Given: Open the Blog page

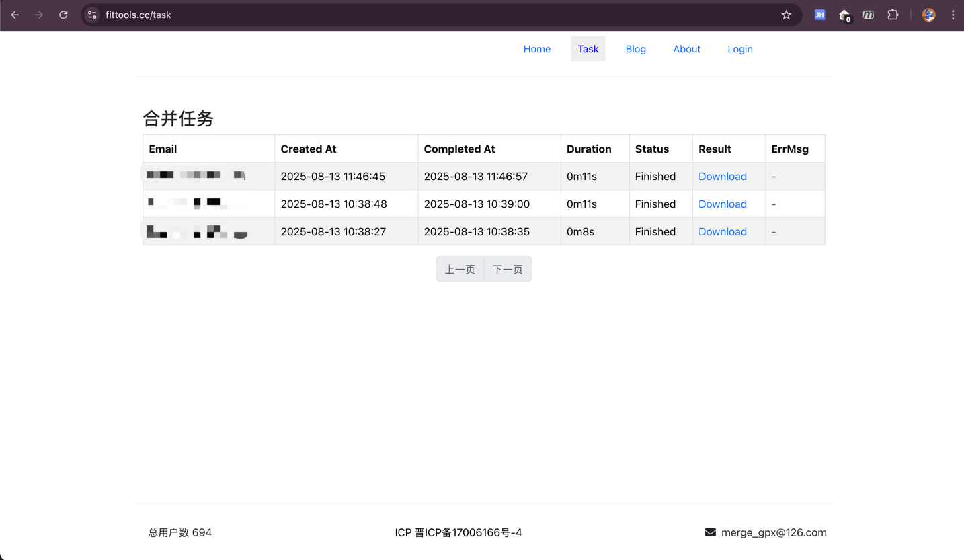Looking at the screenshot, I should (635, 49).
